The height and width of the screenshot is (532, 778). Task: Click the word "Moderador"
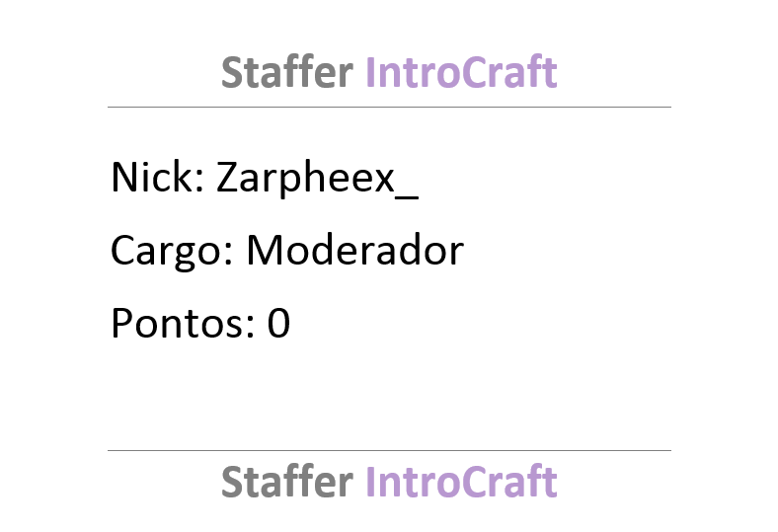355,250
